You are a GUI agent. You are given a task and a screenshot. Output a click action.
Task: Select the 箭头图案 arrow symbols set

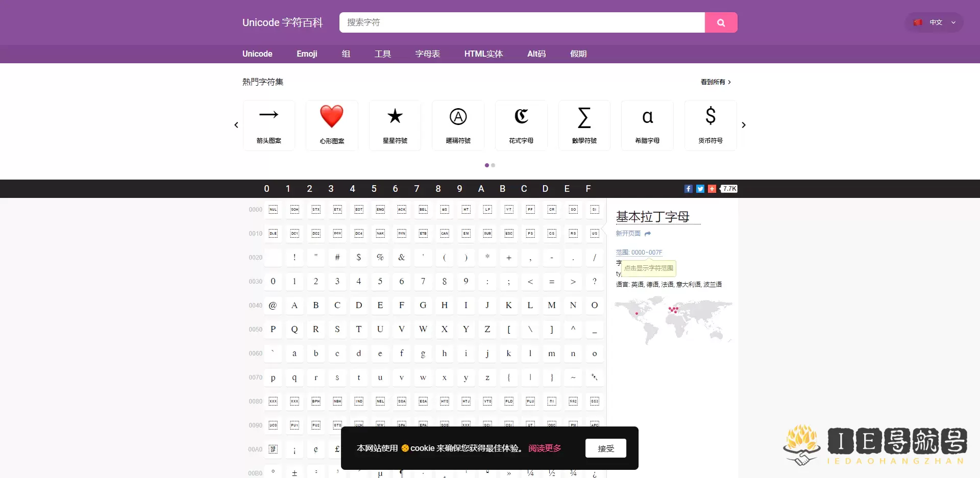268,124
